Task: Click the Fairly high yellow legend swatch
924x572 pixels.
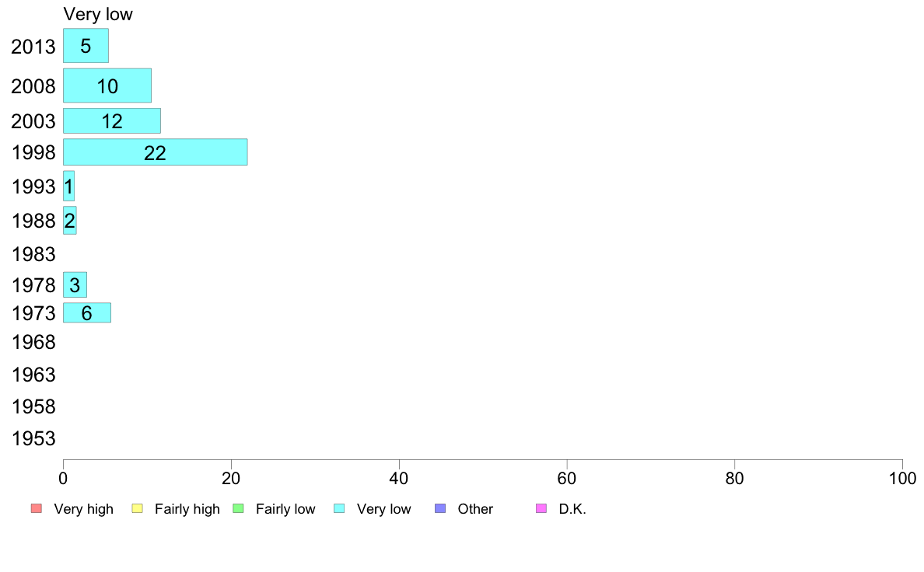Action: [138, 508]
